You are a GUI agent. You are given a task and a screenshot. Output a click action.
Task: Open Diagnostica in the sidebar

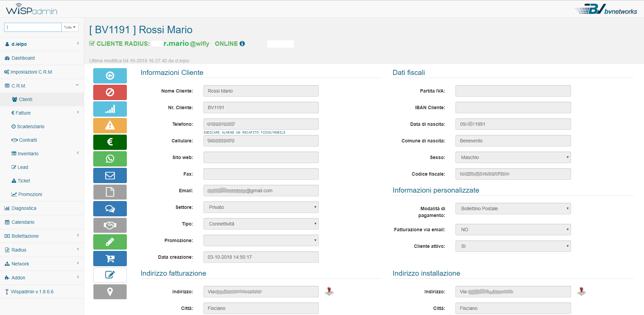[42, 208]
